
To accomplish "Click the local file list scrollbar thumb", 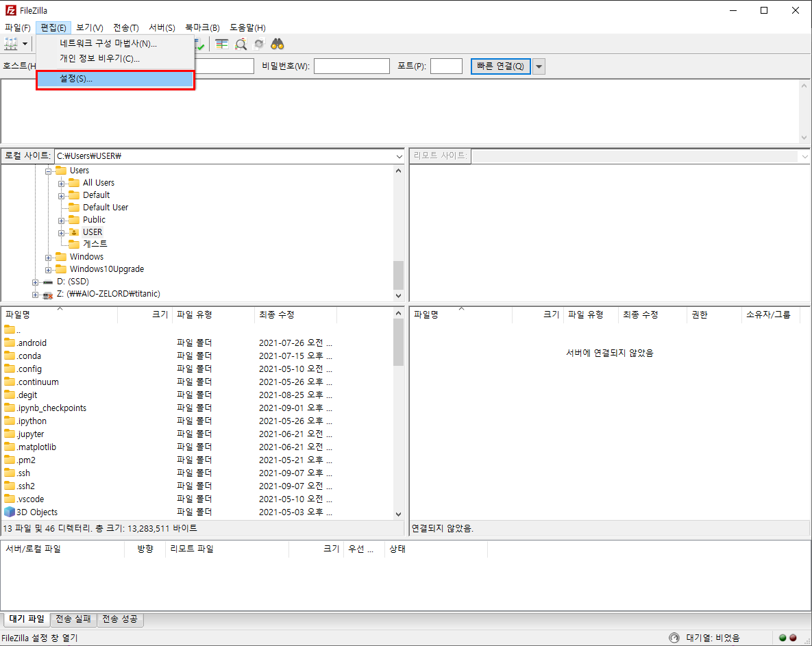I will tap(398, 343).
